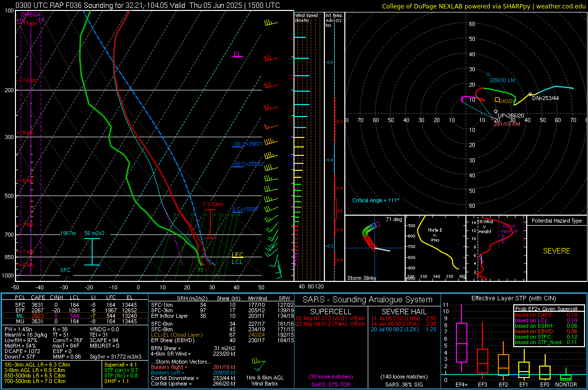
Task: Select the EFF parcel row
Action: tap(75, 310)
